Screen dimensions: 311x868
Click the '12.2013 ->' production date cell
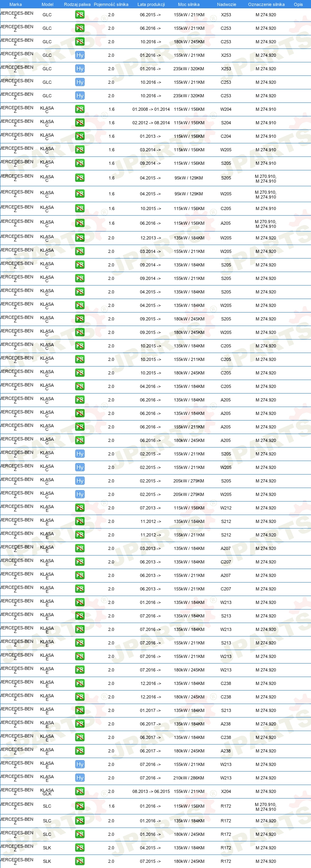(150, 238)
